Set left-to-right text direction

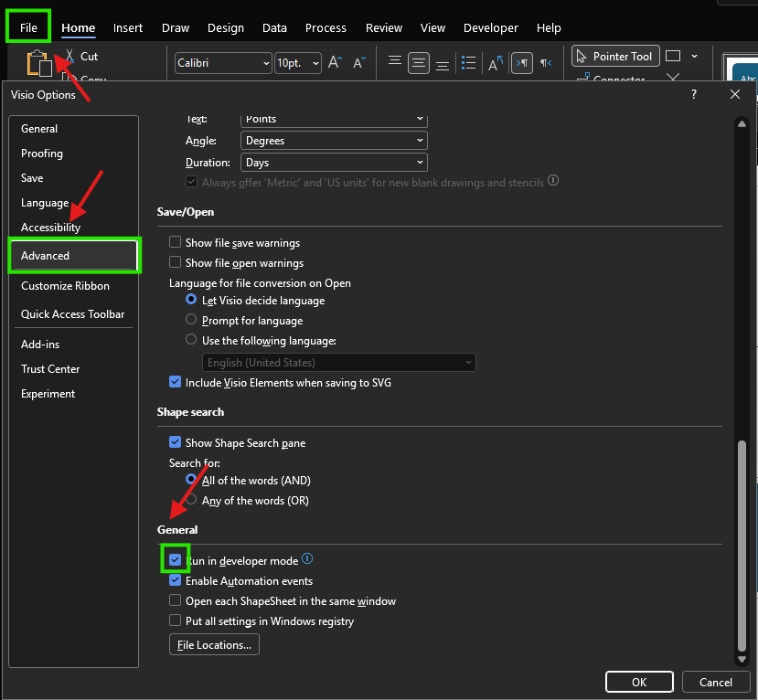coord(522,63)
